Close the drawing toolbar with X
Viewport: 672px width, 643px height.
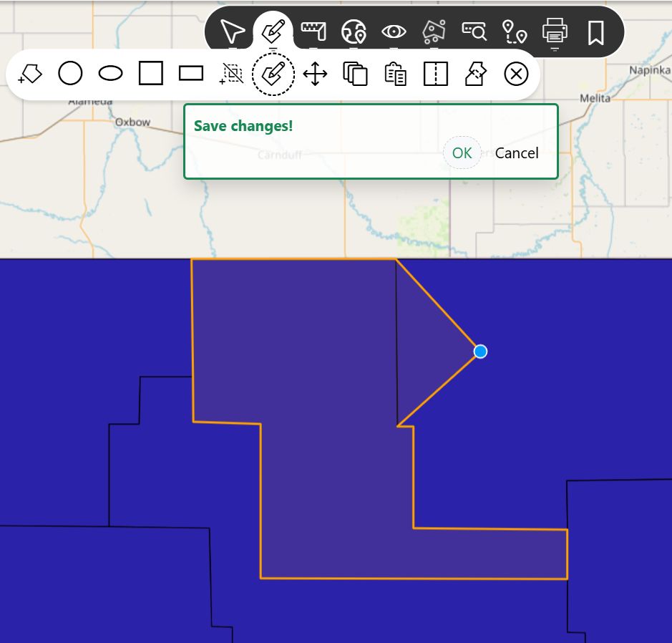[516, 74]
